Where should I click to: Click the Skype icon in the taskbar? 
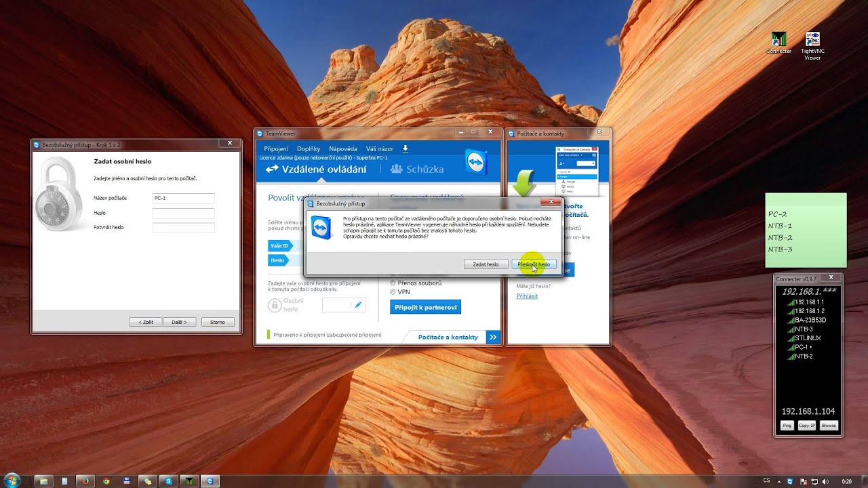[167, 481]
